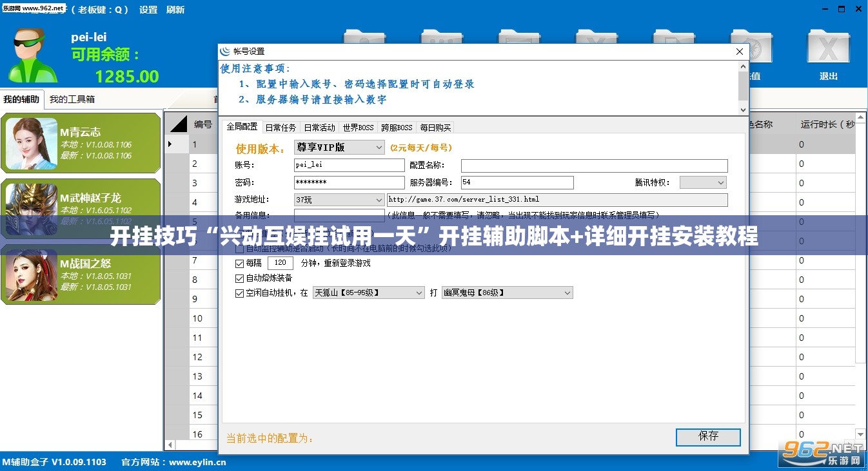Click the 刷新 menu item
The height and width of the screenshot is (471, 868).
pos(175,10)
